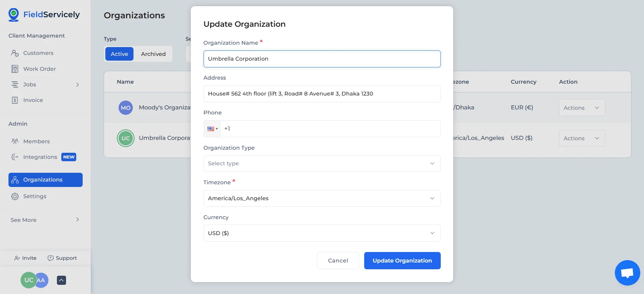
Task: Open Actions dropdown for the EUR row
Action: tap(582, 108)
